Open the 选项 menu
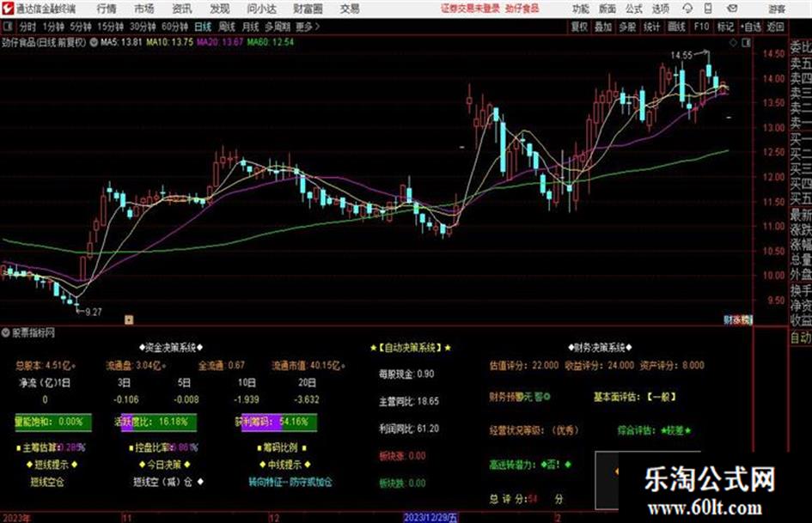Viewport: 812px width, 523px height. click(x=661, y=9)
